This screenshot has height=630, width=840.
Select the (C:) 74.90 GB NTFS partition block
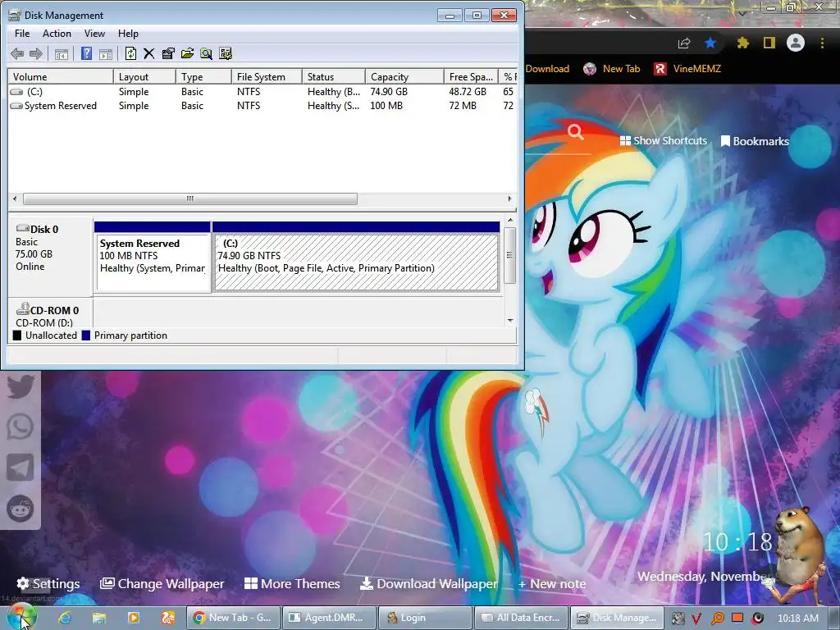356,257
